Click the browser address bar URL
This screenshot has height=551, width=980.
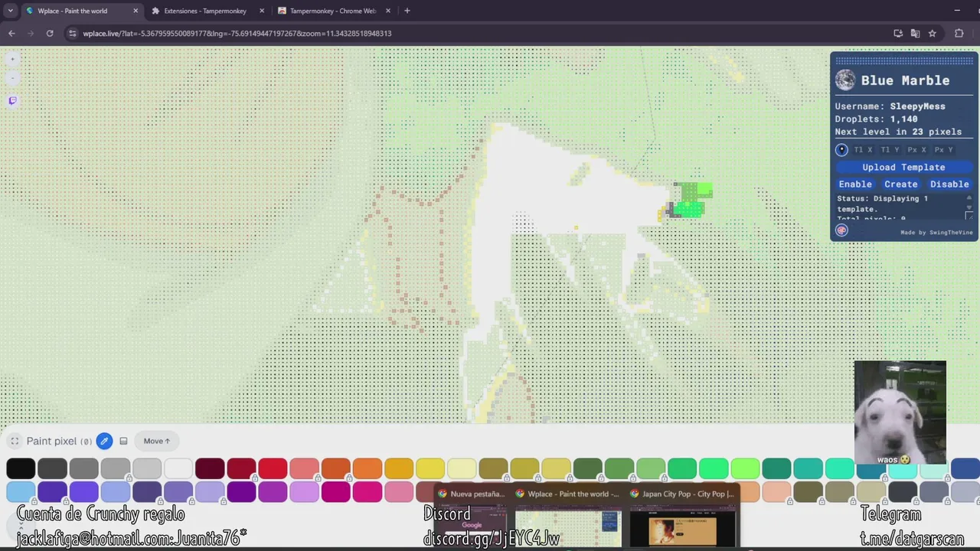tap(237, 33)
